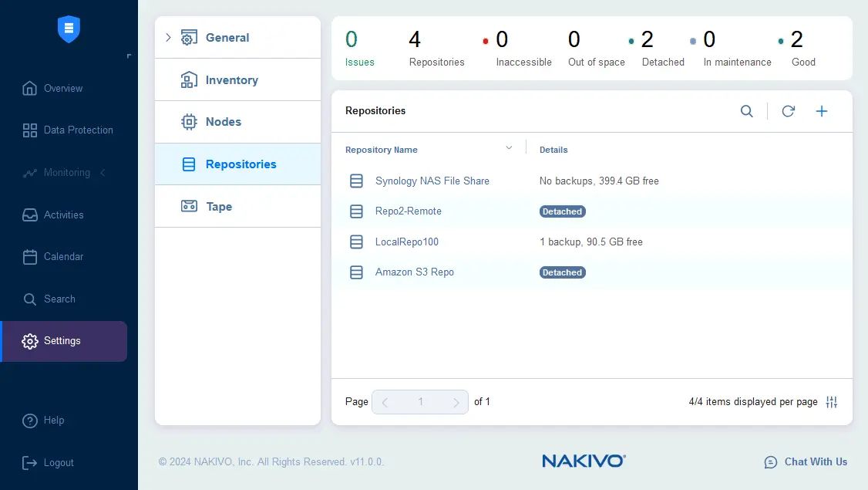Click 'No backups, 399.4 GB free' text
The image size is (868, 490).
click(599, 181)
